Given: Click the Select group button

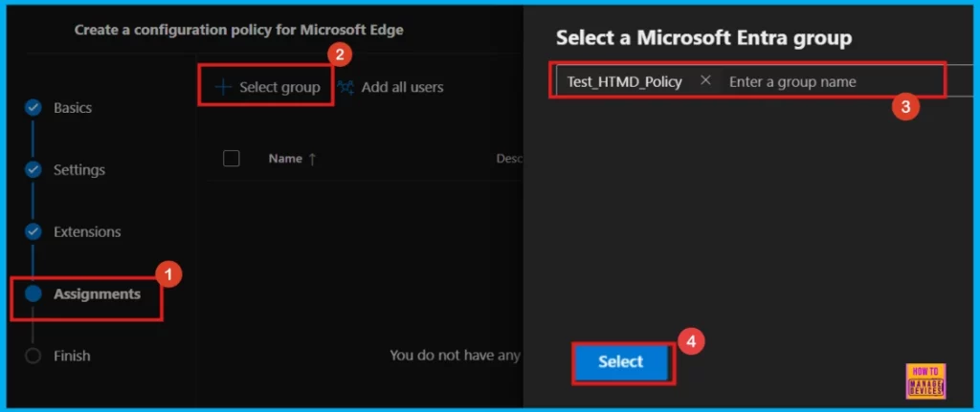Looking at the screenshot, I should [x=267, y=87].
